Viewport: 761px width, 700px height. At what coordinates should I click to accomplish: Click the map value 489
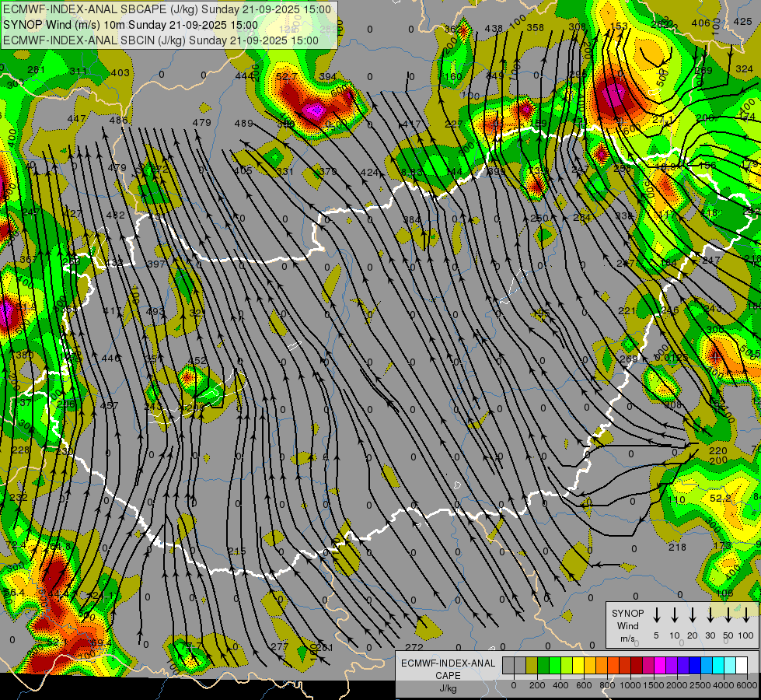coord(243,124)
